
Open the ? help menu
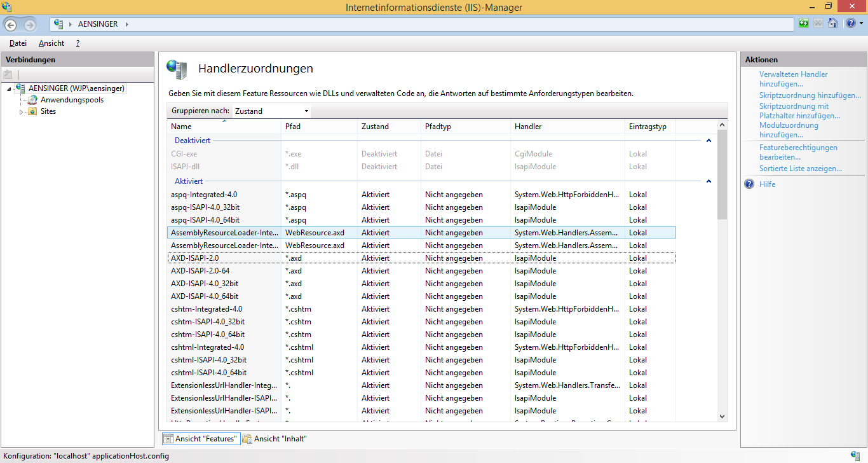(x=78, y=43)
